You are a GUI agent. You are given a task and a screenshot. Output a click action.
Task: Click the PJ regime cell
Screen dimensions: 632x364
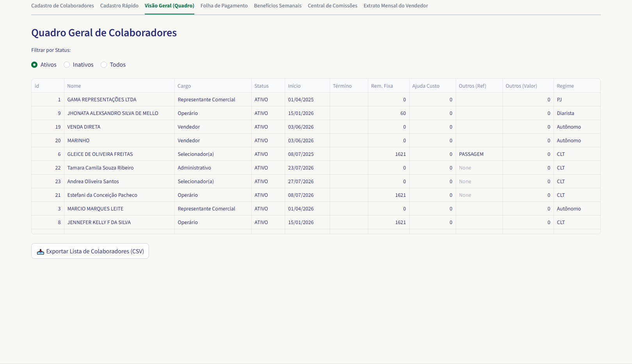point(577,99)
